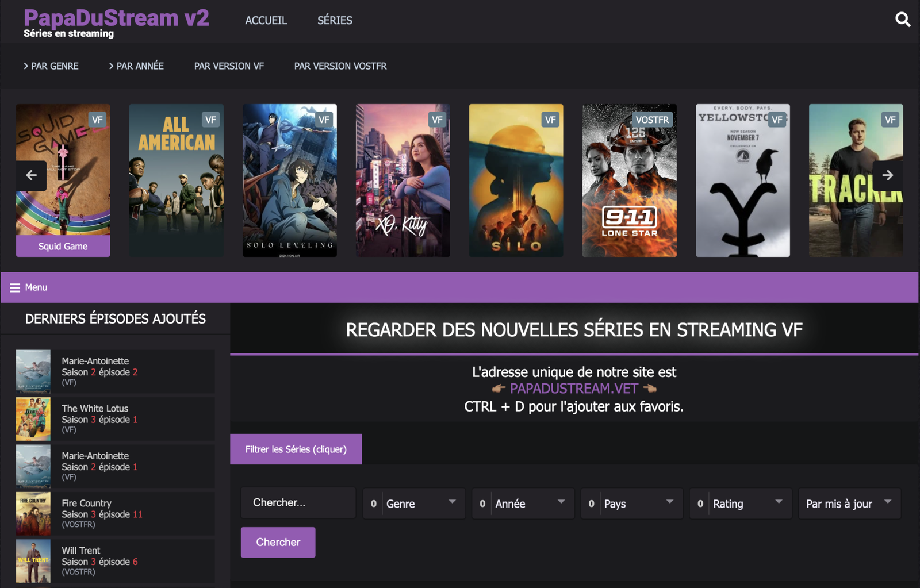The height and width of the screenshot is (588, 920).
Task: Open the search magnifier icon
Action: click(x=903, y=20)
